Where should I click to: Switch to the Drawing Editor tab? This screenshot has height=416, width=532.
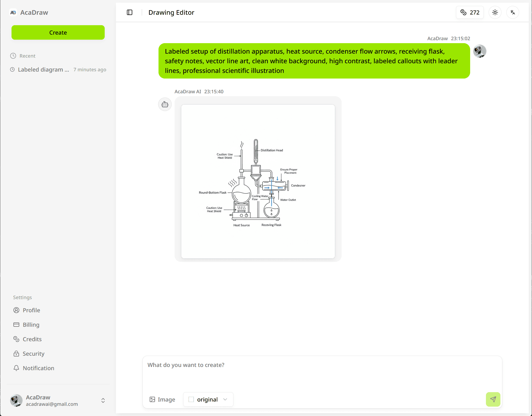[171, 12]
